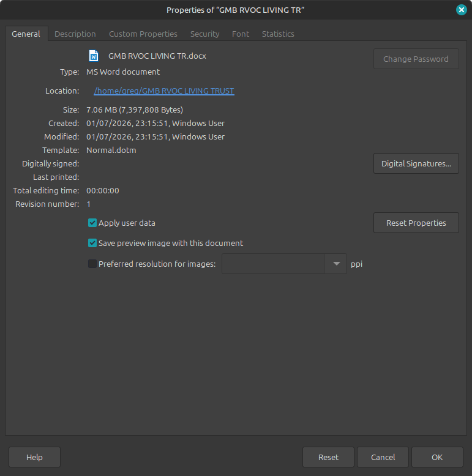Uncheck Save preview image with this document
Viewport: 472px width, 476px height.
point(92,243)
